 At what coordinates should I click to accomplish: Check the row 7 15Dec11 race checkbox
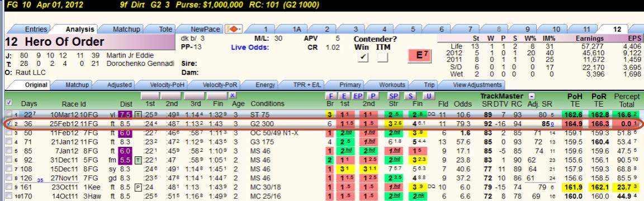coord(8,169)
